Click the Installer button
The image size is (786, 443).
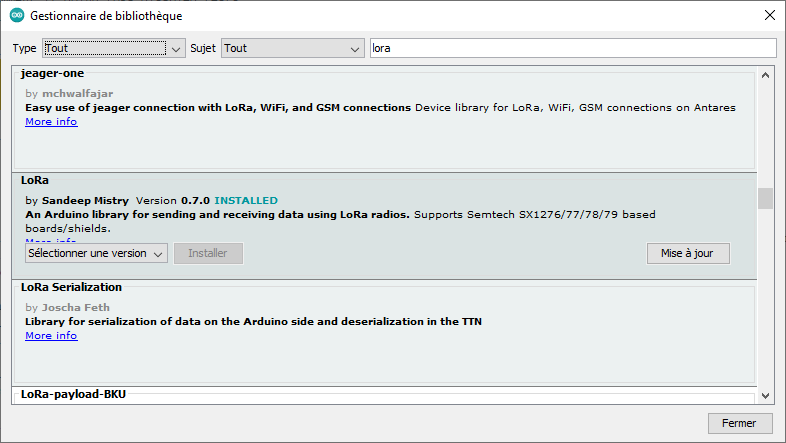208,253
